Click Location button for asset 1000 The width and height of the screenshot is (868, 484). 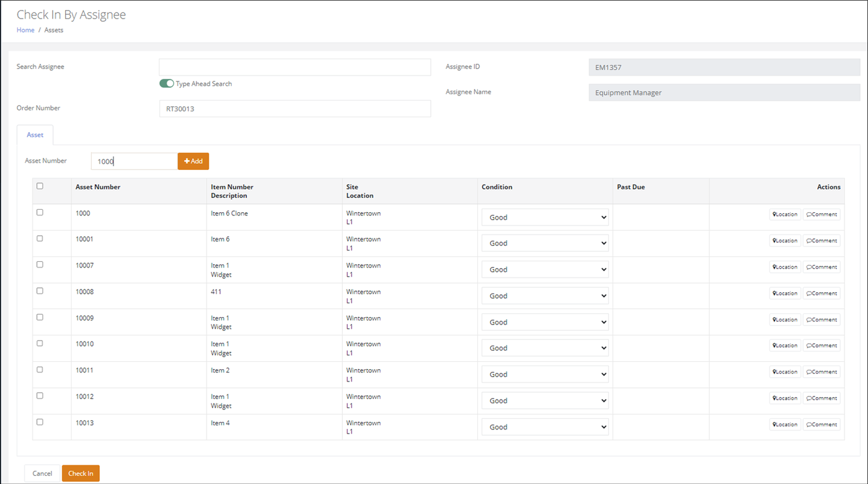(785, 214)
